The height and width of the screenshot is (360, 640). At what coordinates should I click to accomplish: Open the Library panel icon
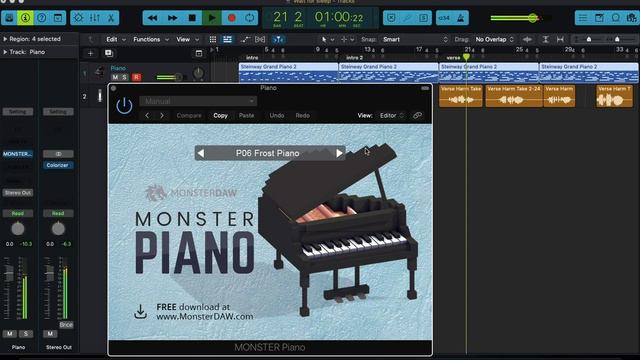[9, 18]
